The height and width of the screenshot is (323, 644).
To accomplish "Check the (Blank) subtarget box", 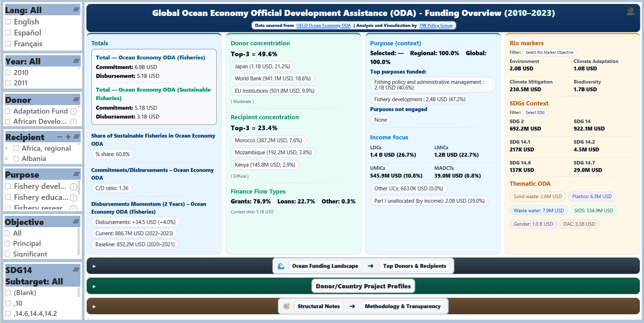I will point(8,293).
